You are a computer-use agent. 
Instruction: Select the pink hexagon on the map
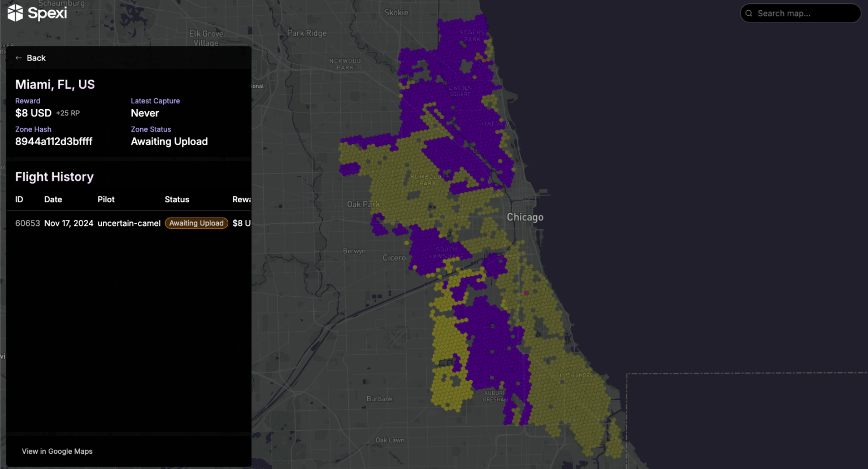pos(527,292)
